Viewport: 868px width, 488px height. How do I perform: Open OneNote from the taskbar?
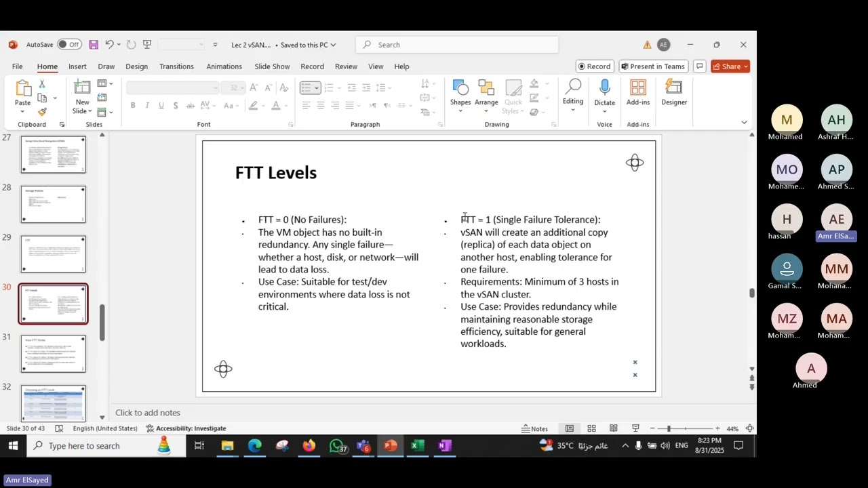(444, 446)
